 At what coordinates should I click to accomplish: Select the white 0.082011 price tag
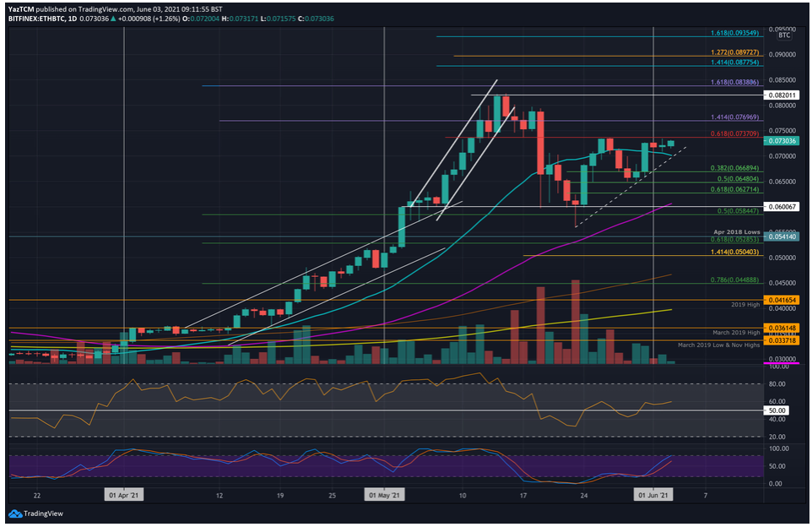781,95
